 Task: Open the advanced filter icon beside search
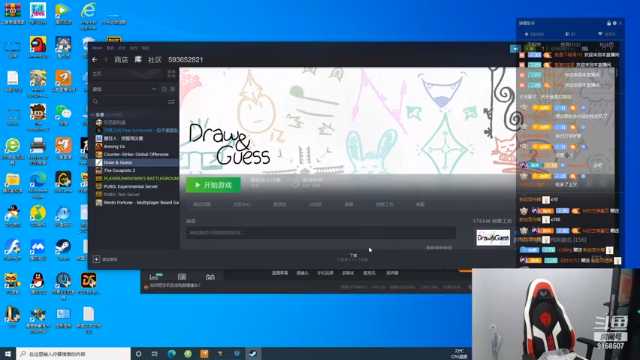coord(171,102)
